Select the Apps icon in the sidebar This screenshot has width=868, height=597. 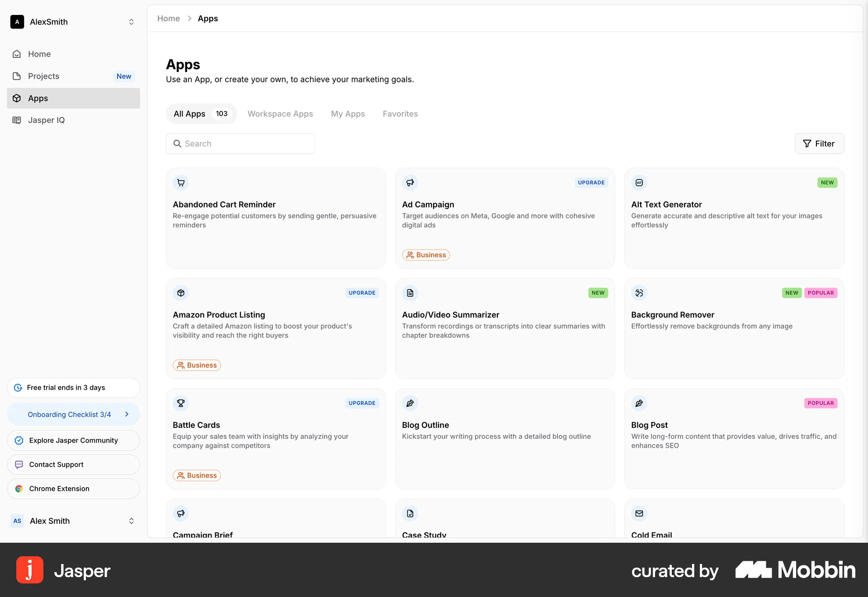tap(17, 98)
